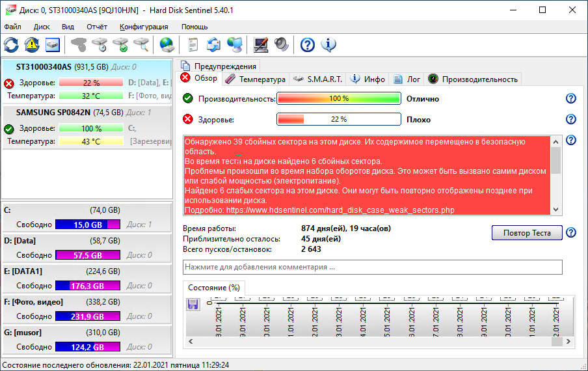Click warning text scrollbar up arrow
588x371 pixels.
(555, 141)
